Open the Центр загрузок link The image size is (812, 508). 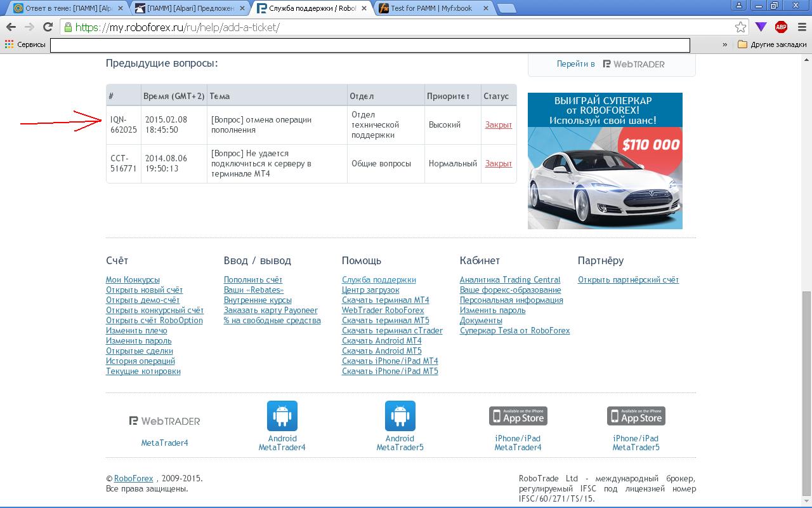point(370,290)
